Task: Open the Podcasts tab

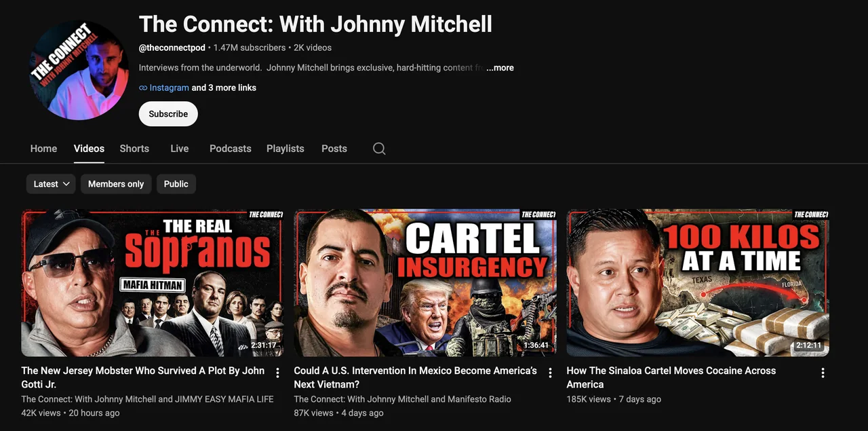Action: coord(231,149)
